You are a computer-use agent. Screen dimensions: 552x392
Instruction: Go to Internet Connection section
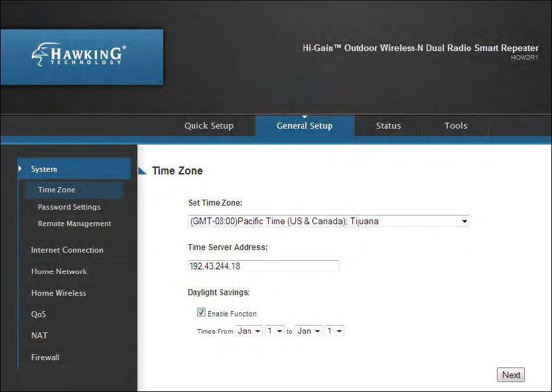pos(67,250)
